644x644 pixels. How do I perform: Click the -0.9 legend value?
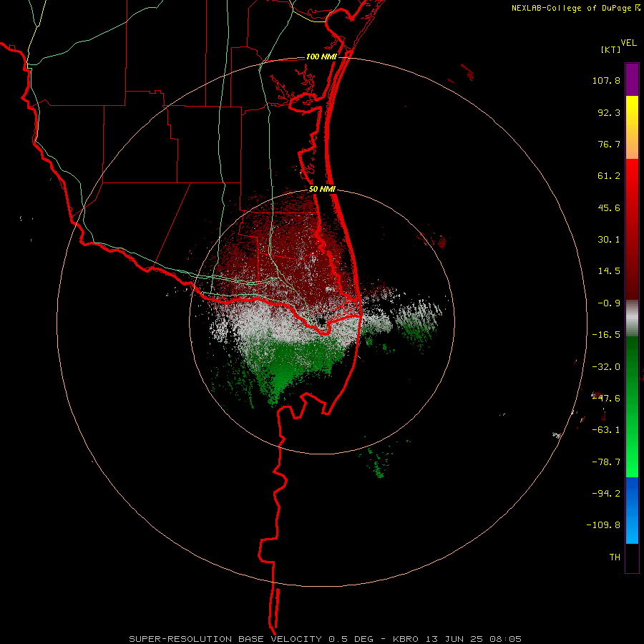pyautogui.click(x=609, y=303)
